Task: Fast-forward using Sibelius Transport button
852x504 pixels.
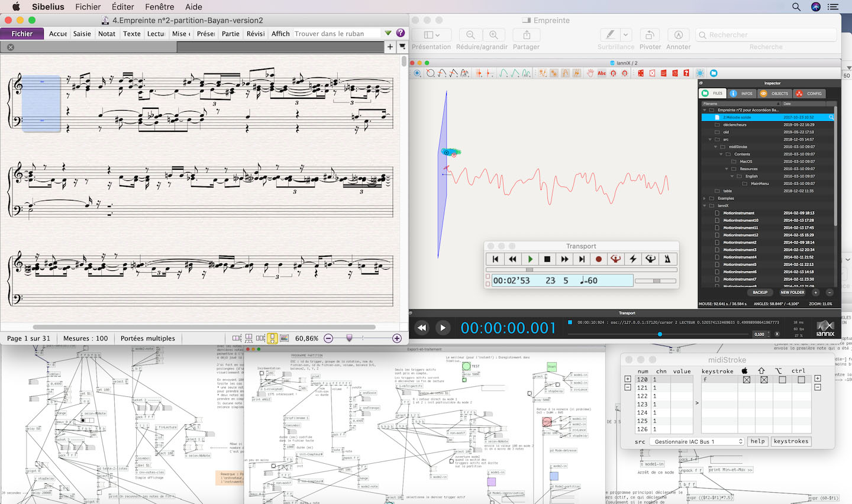Action: click(x=564, y=259)
